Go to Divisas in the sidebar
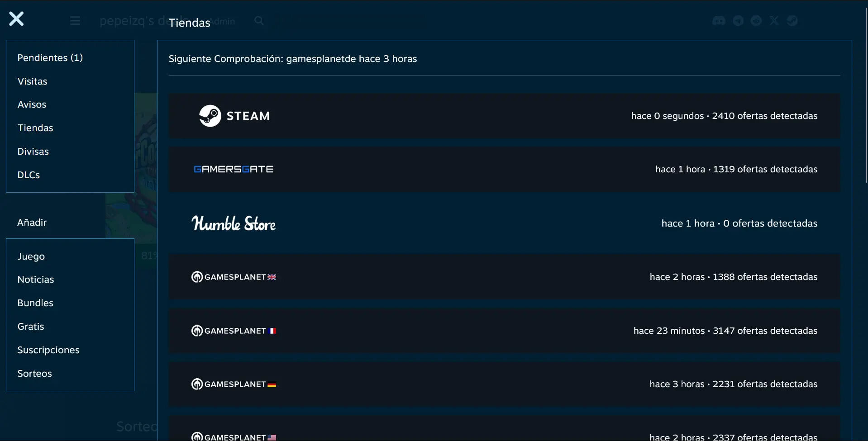Image resolution: width=868 pixels, height=441 pixels. 33,152
